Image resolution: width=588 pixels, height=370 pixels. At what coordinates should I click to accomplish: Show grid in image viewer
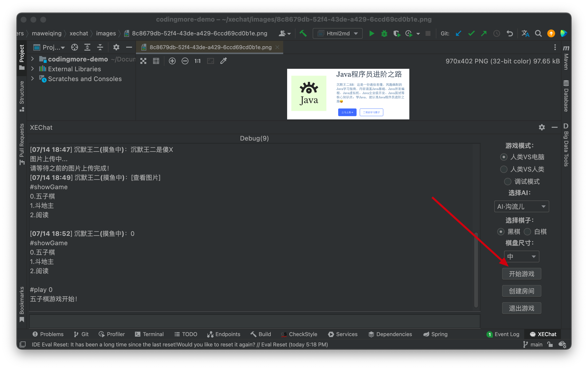156,61
